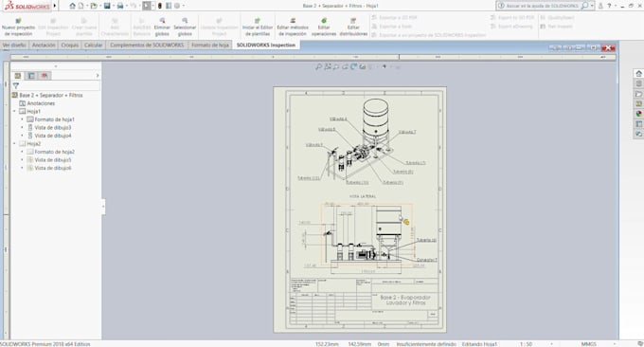Click the user login icon
The width and height of the screenshot is (644, 347).
point(600,6)
